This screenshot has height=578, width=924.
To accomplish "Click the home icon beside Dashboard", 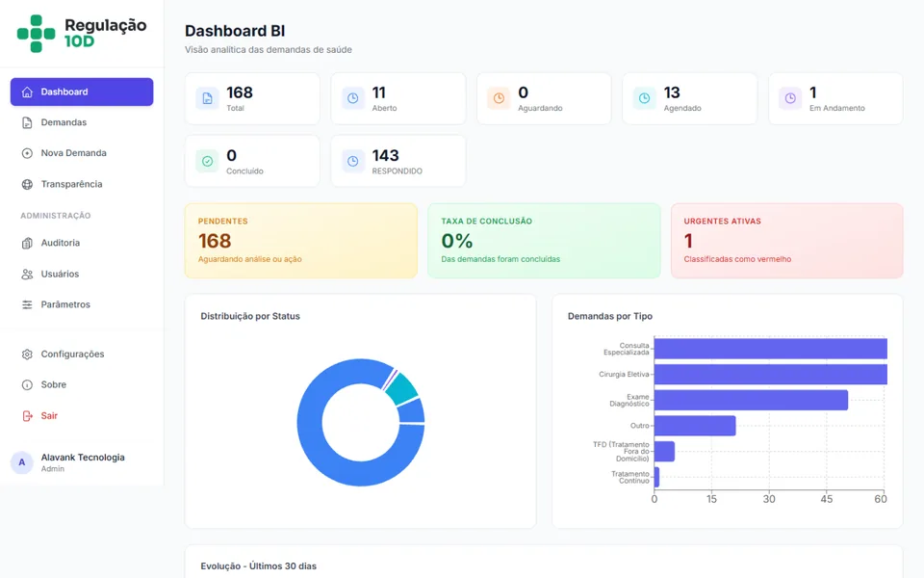I will click(x=27, y=92).
